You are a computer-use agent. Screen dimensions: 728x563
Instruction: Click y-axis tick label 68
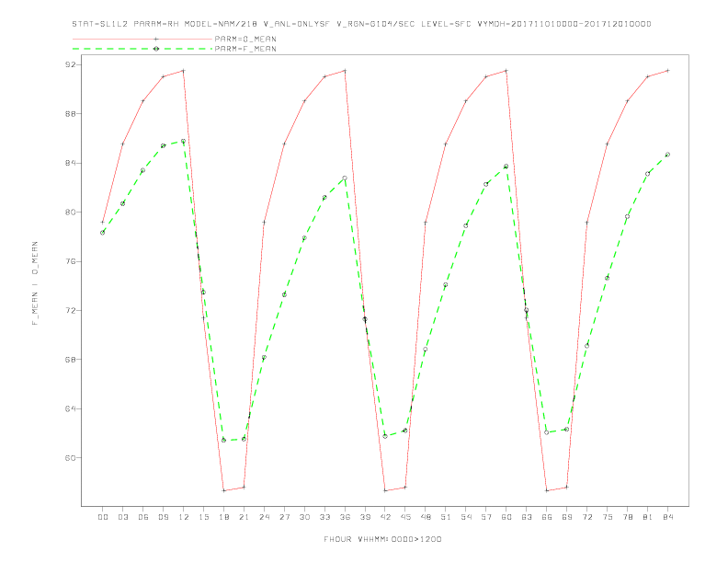70,360
